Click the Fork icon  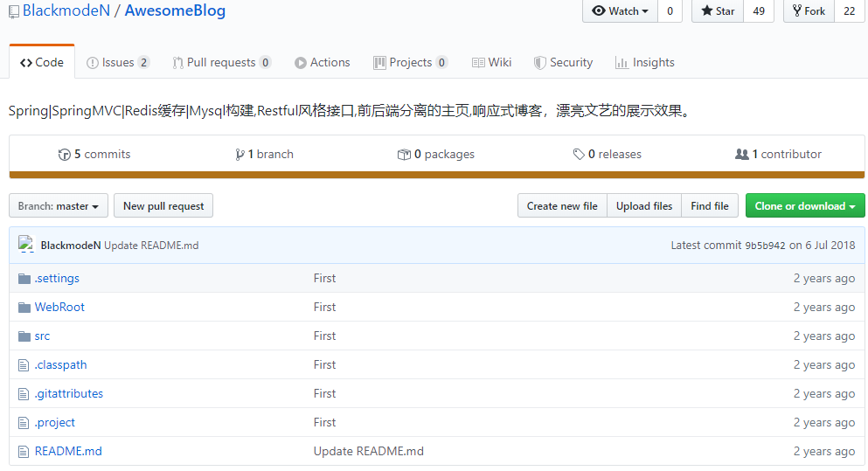(797, 10)
